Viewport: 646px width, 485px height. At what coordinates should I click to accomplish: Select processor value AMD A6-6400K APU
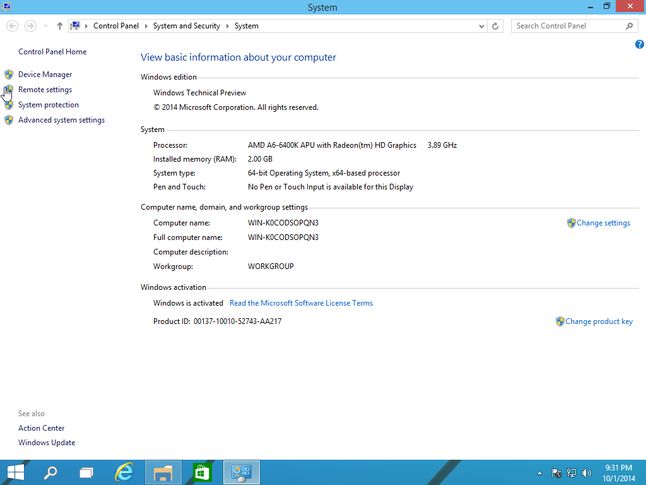[x=332, y=145]
